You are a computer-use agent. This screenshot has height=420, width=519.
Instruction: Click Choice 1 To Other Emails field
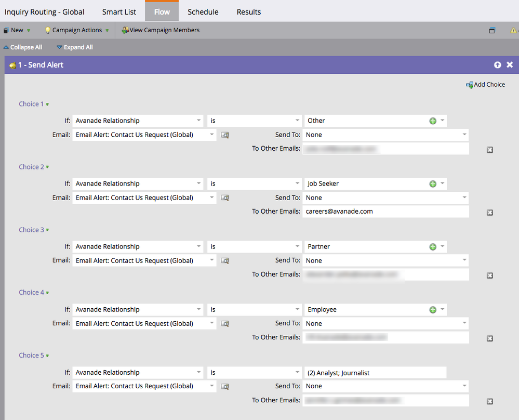(x=385, y=149)
